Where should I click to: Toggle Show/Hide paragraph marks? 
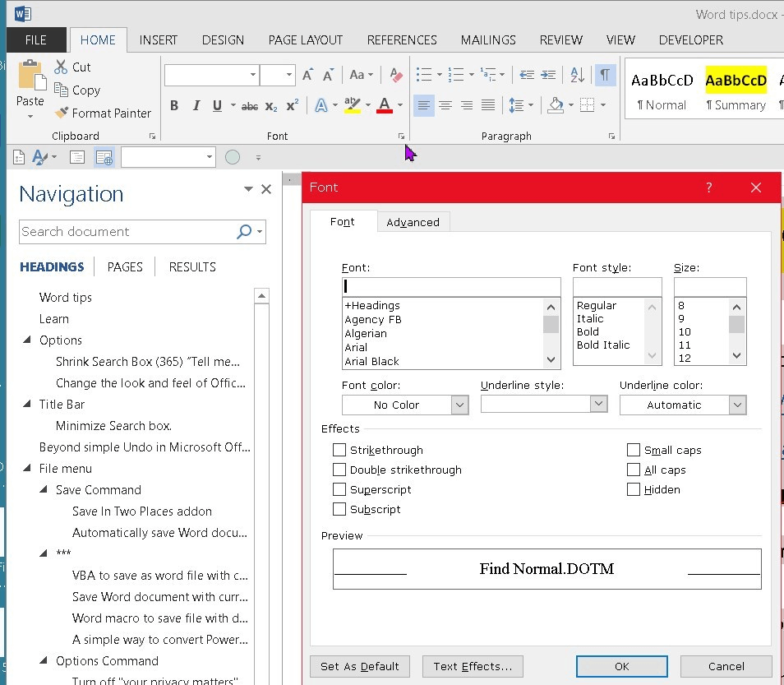coord(605,75)
